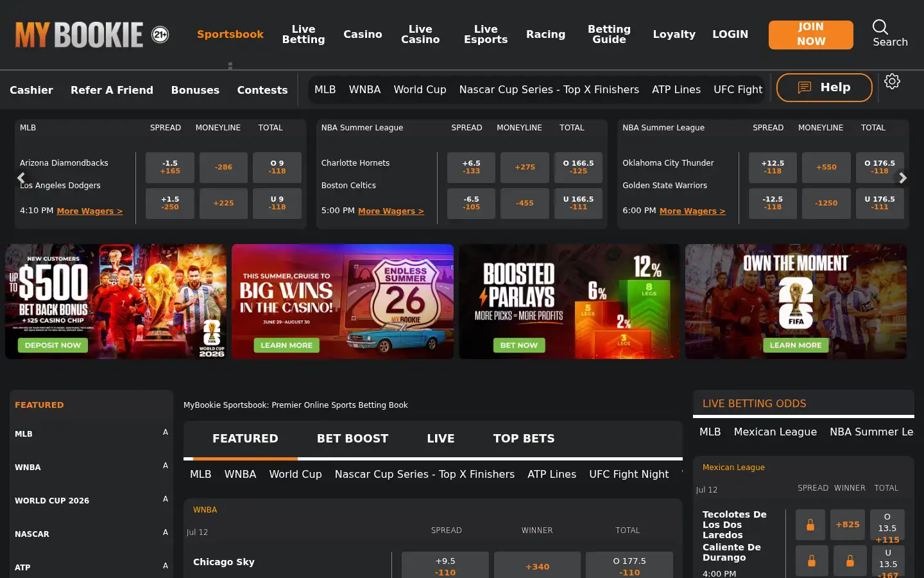The width and height of the screenshot is (924, 578).
Task: Click the Mexican League heading link
Action: click(x=733, y=468)
